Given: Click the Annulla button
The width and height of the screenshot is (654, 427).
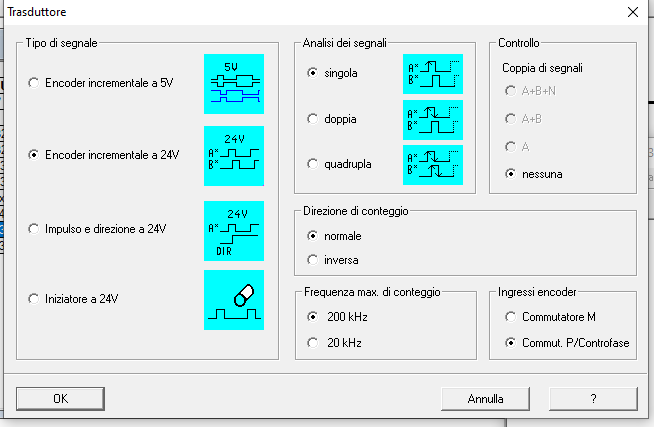Looking at the screenshot, I should (485, 399).
